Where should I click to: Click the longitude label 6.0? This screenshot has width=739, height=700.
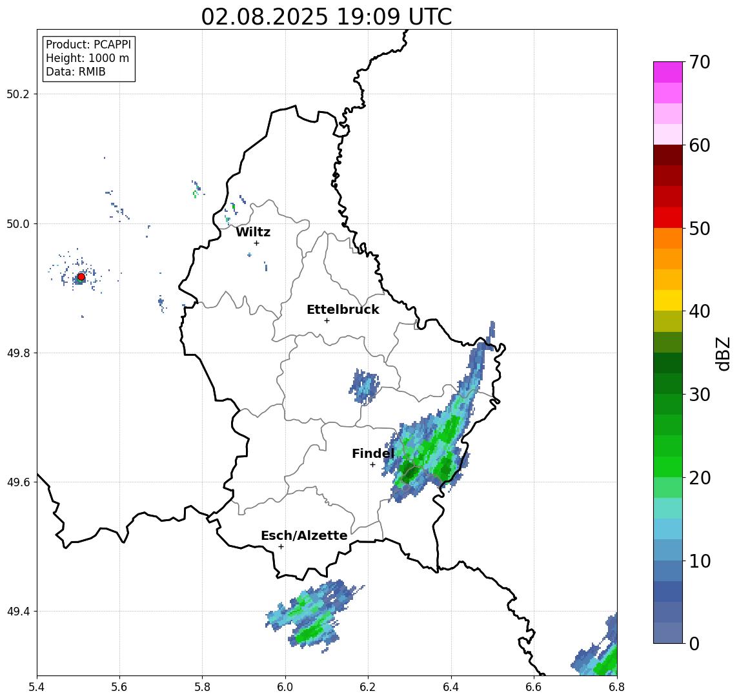click(285, 687)
